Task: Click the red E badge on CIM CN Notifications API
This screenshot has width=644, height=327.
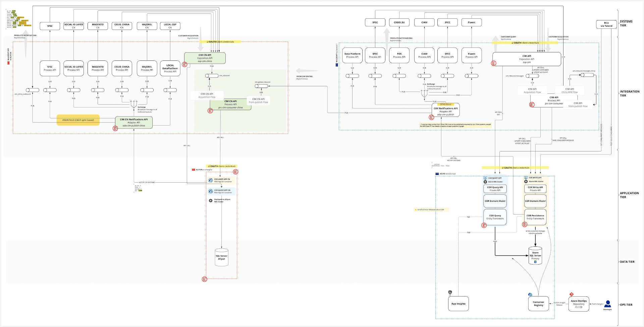Action: tap(115, 128)
